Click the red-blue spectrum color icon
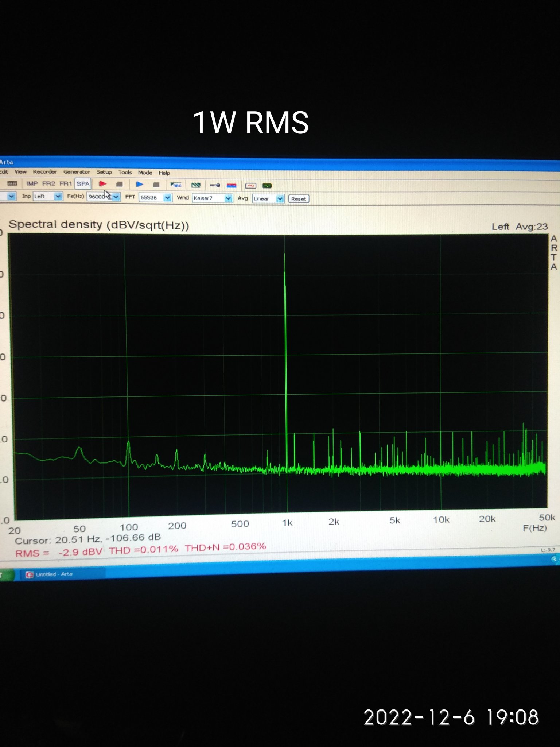The height and width of the screenshot is (747, 560). pyautogui.click(x=232, y=186)
